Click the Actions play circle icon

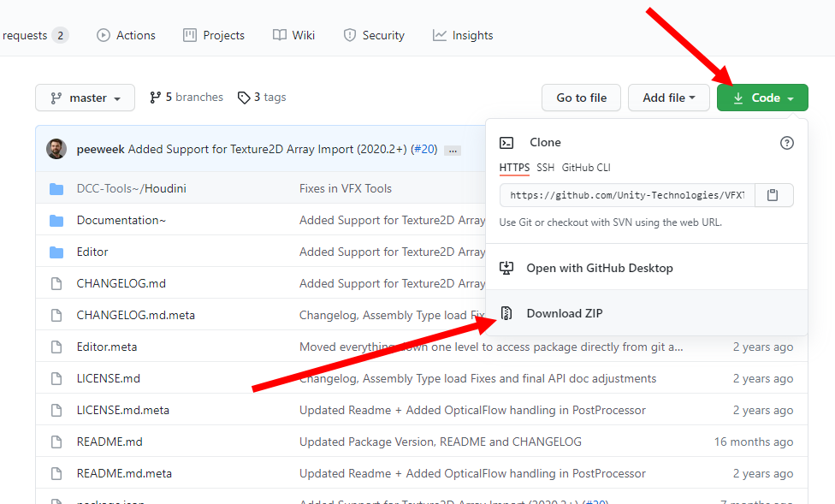104,35
